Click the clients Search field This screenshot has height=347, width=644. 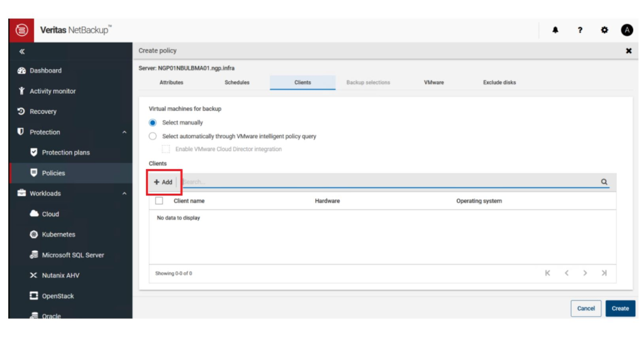tap(390, 182)
